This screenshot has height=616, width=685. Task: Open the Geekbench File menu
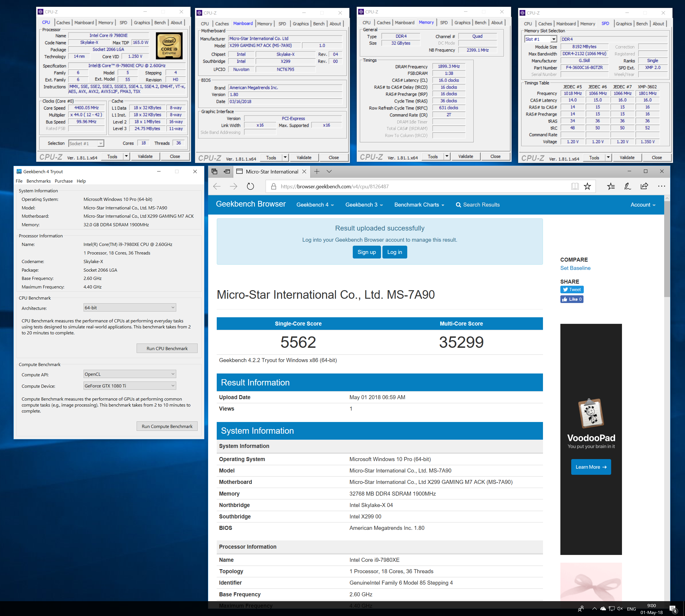19,181
